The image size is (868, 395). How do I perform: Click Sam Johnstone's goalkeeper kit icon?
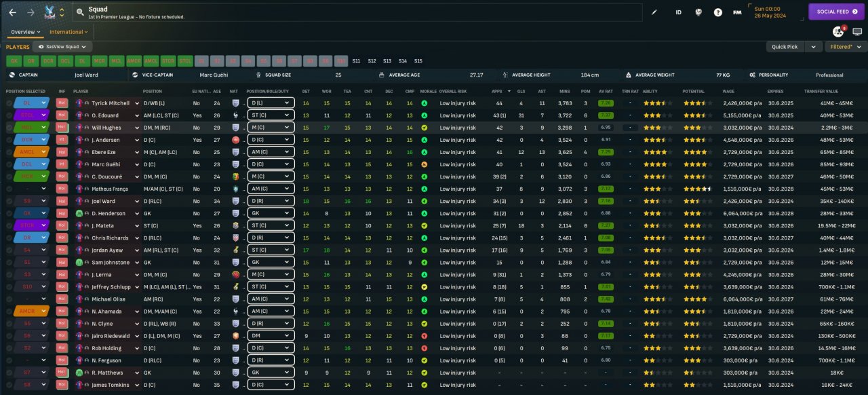[x=80, y=262]
